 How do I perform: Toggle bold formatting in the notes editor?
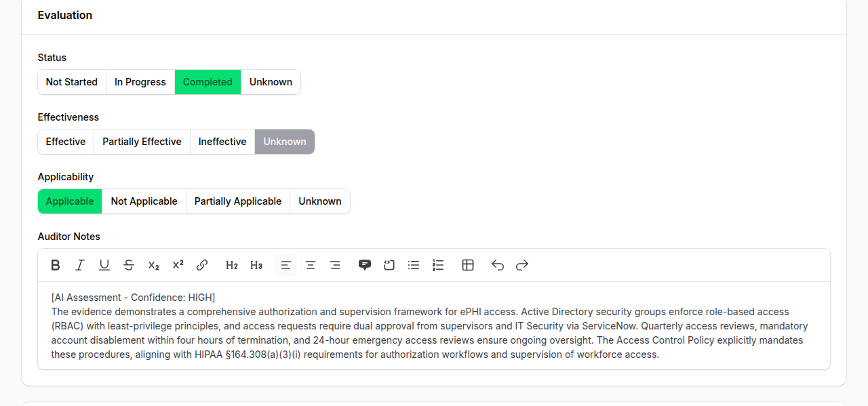55,265
